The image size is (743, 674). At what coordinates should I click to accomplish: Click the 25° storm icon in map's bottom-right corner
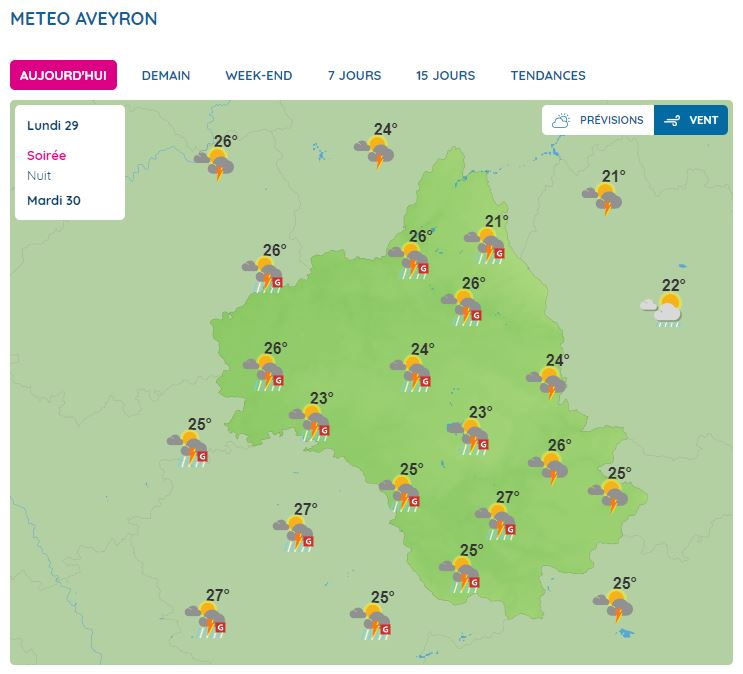pyautogui.click(x=616, y=607)
